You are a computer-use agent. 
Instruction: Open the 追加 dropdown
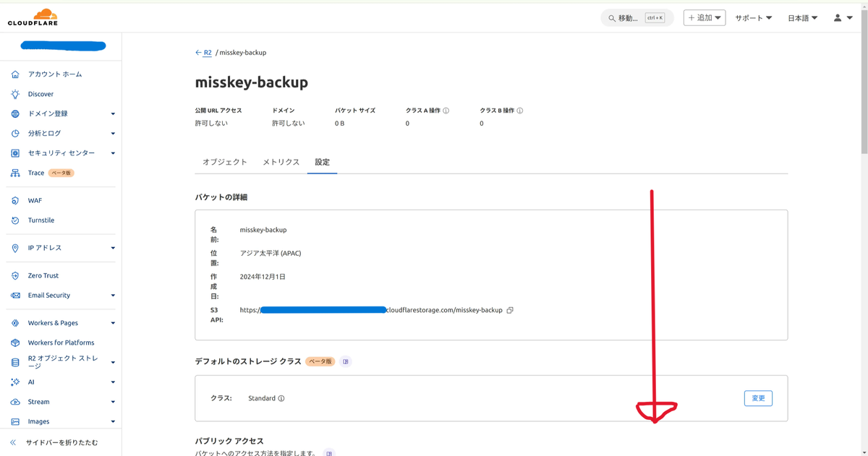pos(705,18)
